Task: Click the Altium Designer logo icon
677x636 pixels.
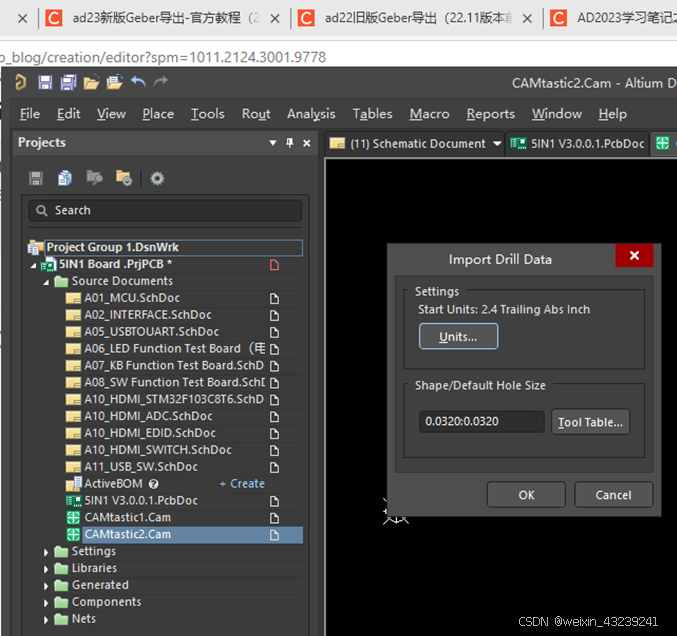Action: (x=20, y=82)
